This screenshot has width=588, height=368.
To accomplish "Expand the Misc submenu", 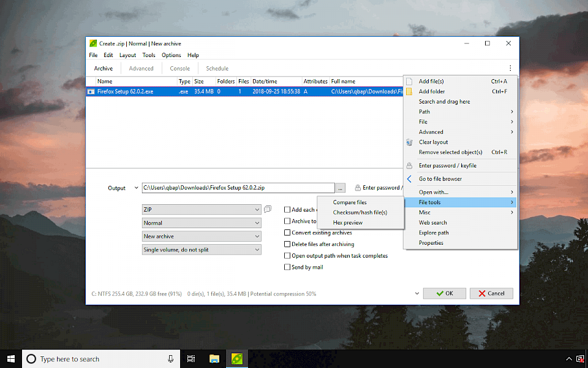I will click(x=461, y=213).
